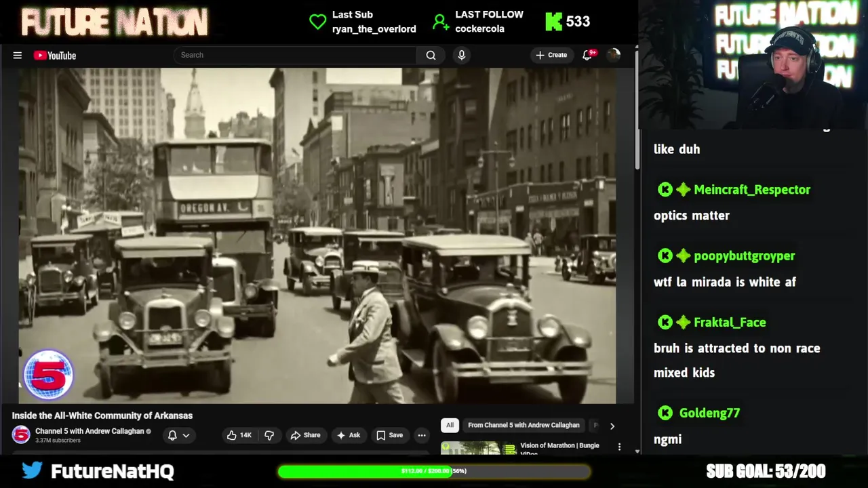Click the green Kick logo beside 533
Screen dimensions: 868x488
(x=553, y=22)
